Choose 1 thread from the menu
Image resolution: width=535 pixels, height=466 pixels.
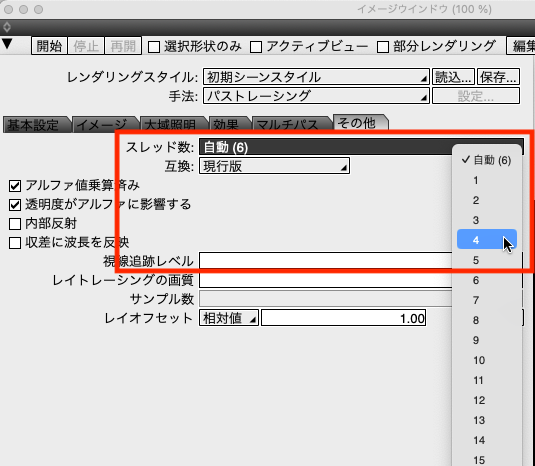click(x=487, y=180)
